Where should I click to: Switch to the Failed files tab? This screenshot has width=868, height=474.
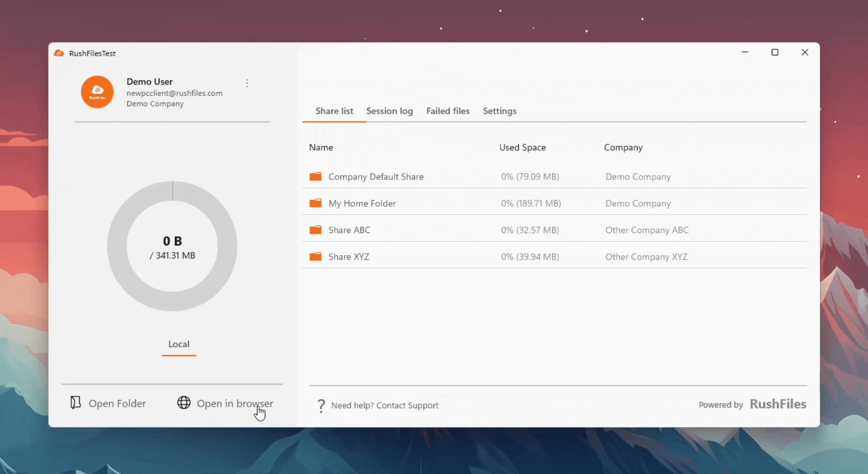coord(448,111)
